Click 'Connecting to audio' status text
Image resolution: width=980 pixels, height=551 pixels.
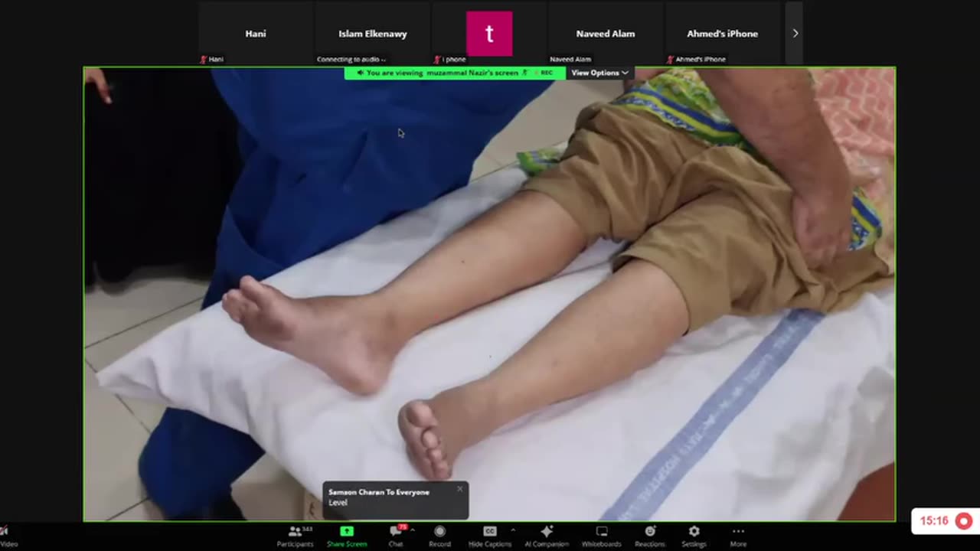[351, 59]
